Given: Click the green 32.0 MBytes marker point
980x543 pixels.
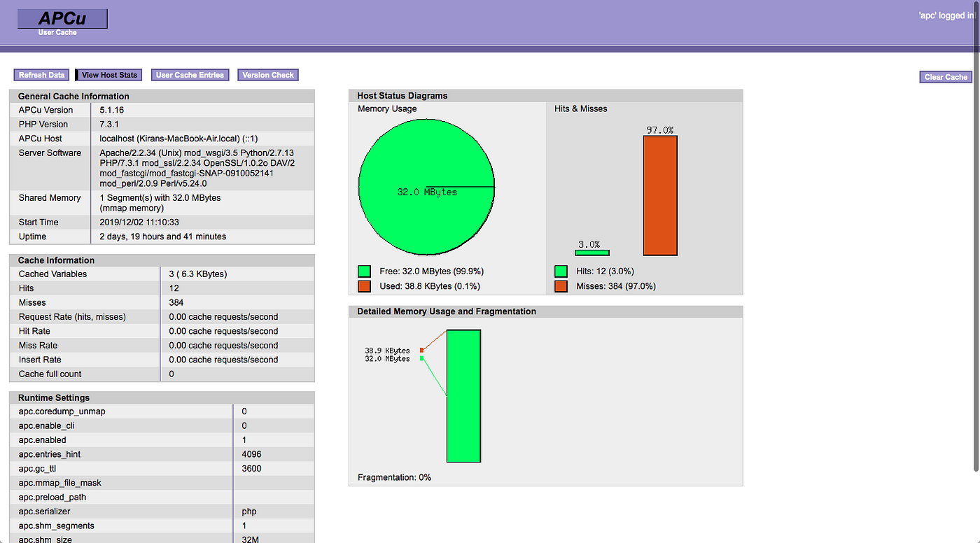Looking at the screenshot, I should [421, 357].
